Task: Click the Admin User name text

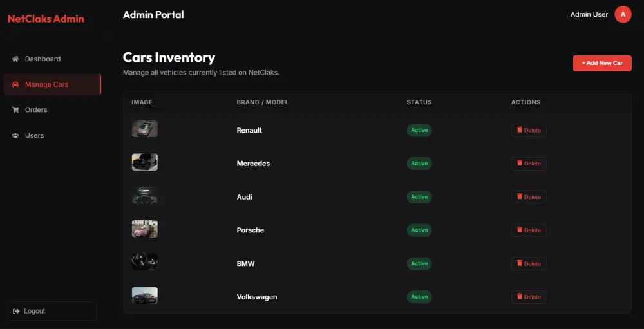Action: [589, 14]
